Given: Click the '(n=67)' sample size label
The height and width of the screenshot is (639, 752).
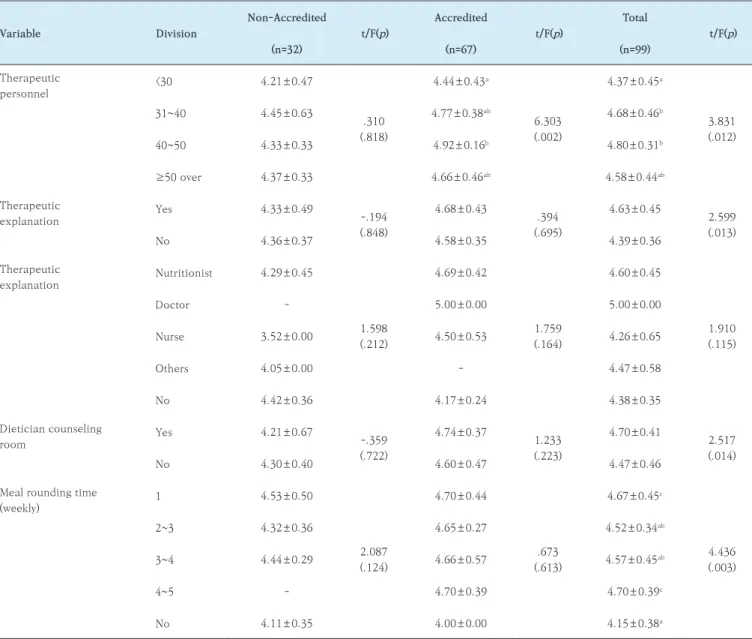Looking at the screenshot, I should pyautogui.click(x=461, y=49).
